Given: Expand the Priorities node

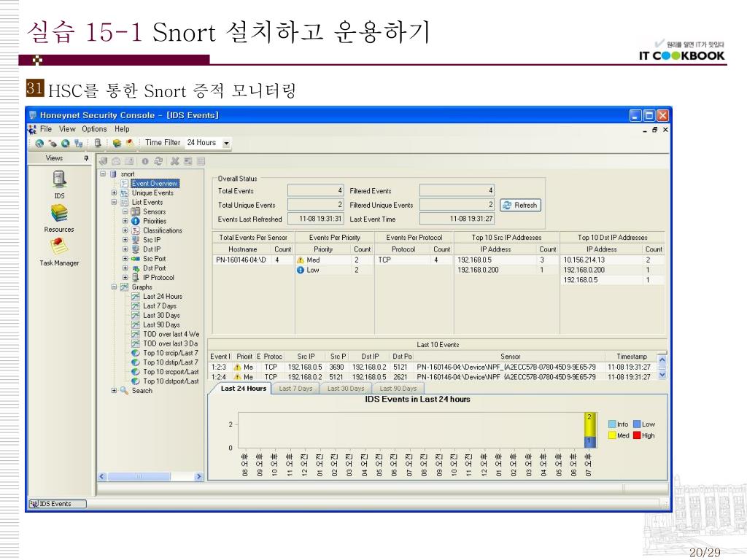Looking at the screenshot, I should [x=125, y=221].
